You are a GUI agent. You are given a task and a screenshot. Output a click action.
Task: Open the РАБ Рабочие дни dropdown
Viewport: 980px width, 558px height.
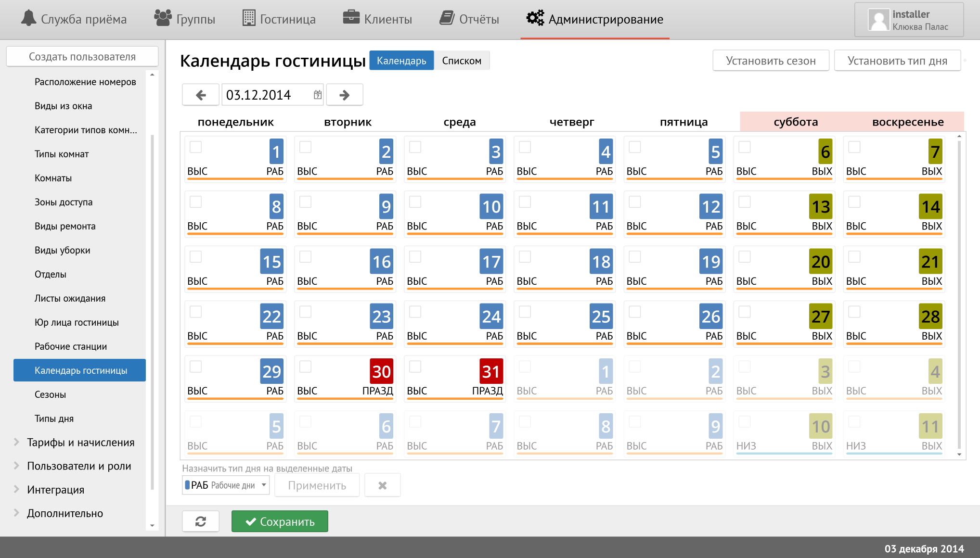click(x=225, y=485)
